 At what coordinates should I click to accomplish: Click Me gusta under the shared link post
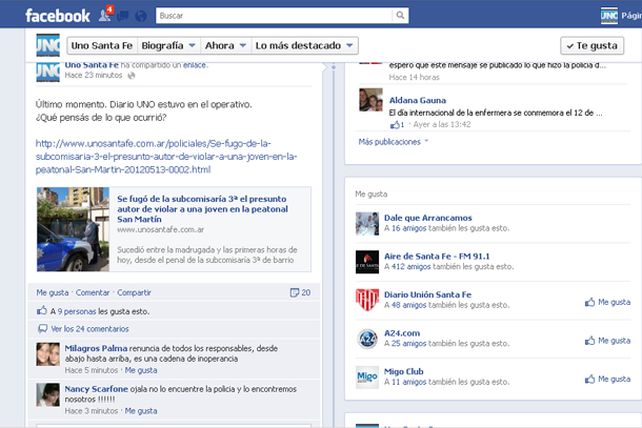(x=52, y=292)
